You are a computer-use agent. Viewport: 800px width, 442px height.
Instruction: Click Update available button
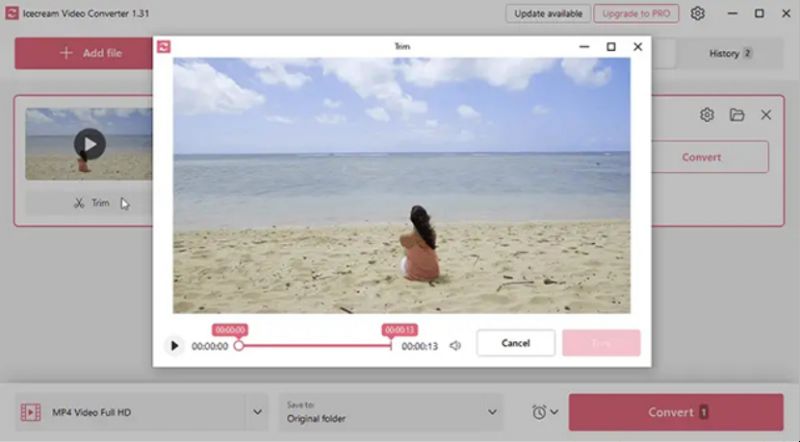(x=548, y=14)
